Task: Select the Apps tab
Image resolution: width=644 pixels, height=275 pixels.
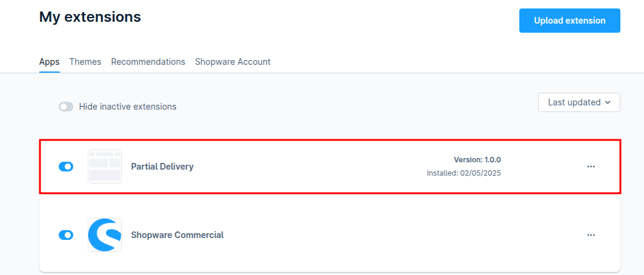Action: pyautogui.click(x=49, y=62)
